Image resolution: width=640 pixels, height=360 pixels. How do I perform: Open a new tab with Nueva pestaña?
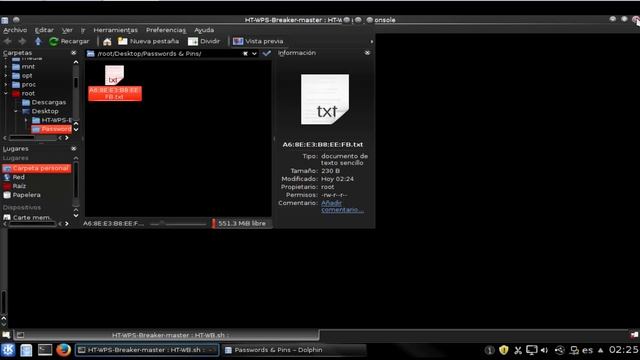point(148,41)
